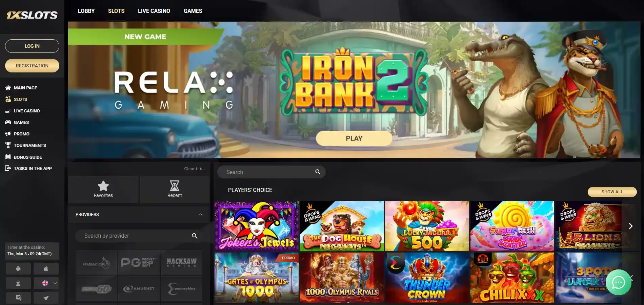Focus the games Search field

point(271,172)
